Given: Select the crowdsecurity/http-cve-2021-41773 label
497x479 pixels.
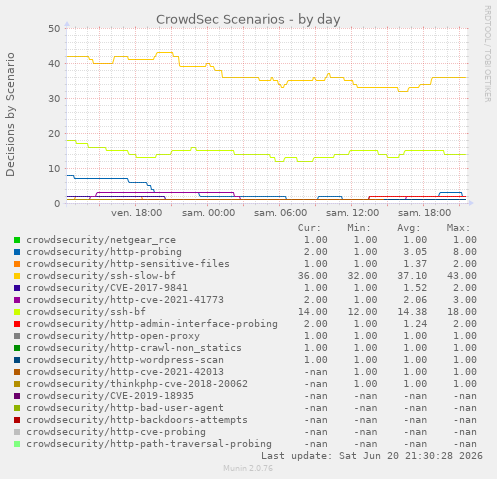Looking at the screenshot, I should pos(125,300).
